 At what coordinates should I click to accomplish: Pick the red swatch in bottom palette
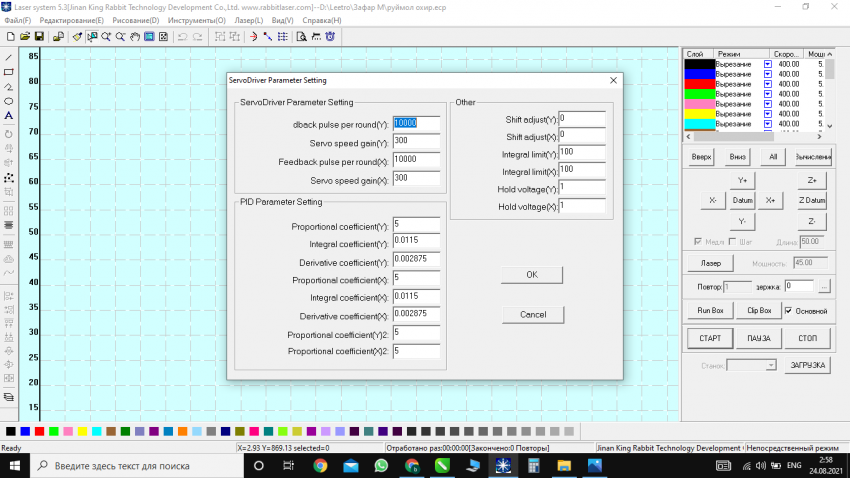click(x=39, y=432)
